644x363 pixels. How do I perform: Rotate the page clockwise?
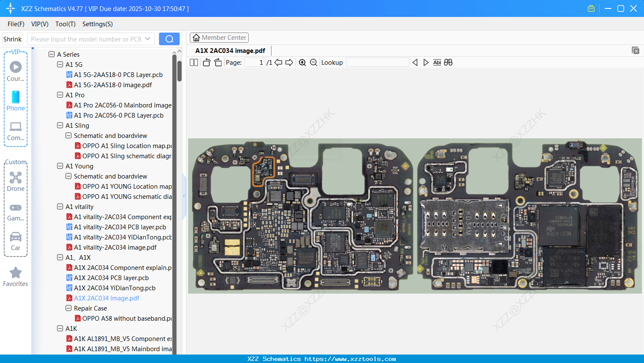coord(218,63)
